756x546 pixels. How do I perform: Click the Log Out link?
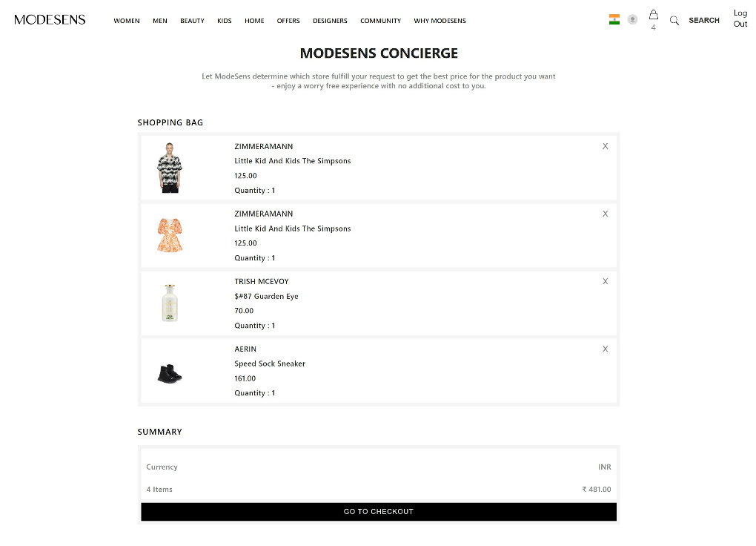[740, 18]
